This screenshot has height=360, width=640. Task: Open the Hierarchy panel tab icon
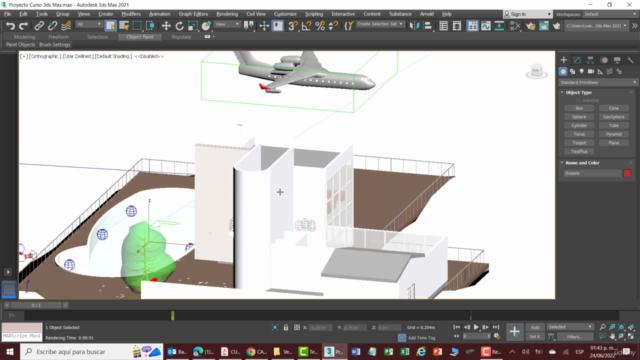pos(590,60)
